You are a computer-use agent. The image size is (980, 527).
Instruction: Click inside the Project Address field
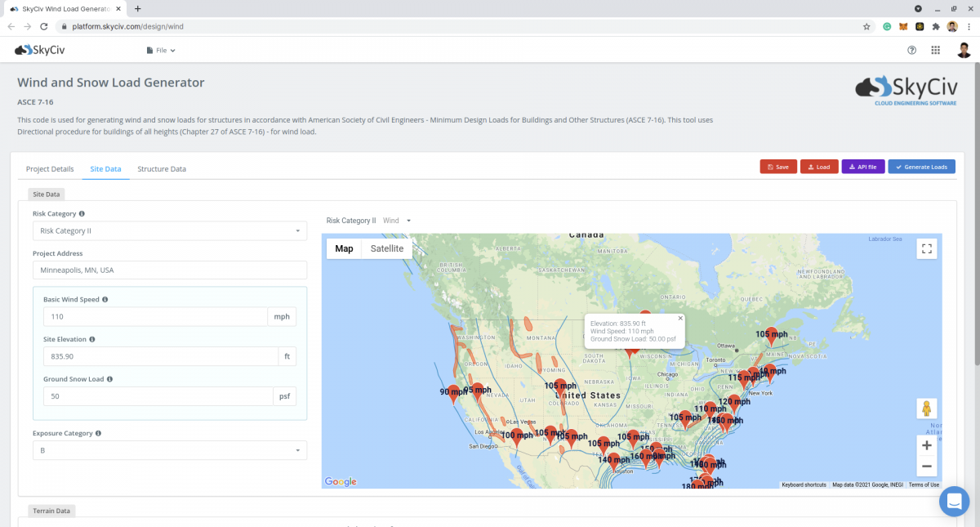[169, 270]
